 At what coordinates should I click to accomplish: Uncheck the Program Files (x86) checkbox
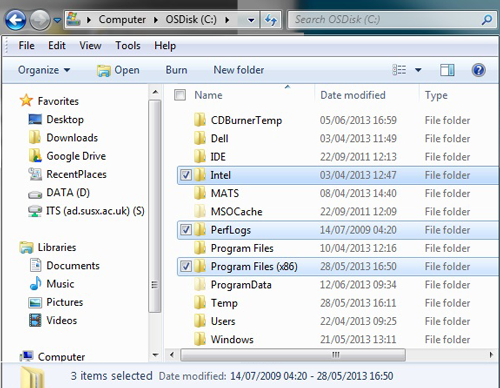[186, 266]
